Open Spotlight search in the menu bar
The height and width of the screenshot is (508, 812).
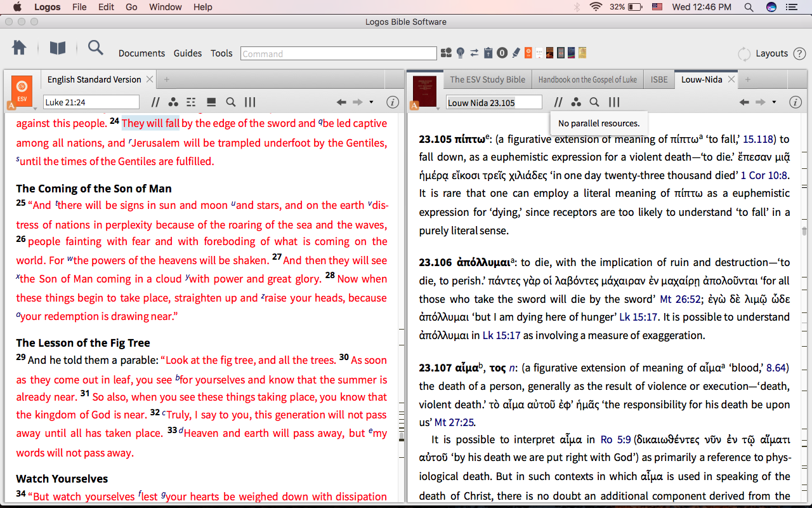tap(749, 7)
